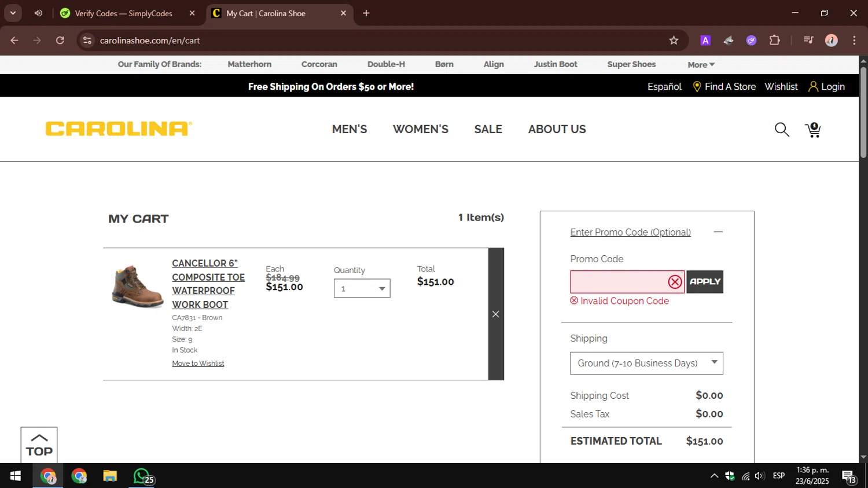868x488 pixels.
Task: Open Windows Start menu
Action: (16, 476)
